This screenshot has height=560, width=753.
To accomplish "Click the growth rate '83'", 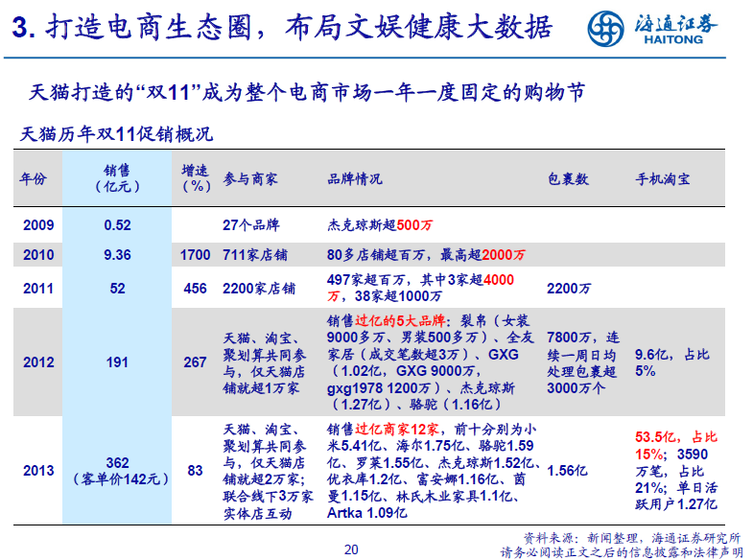I will pos(195,471).
